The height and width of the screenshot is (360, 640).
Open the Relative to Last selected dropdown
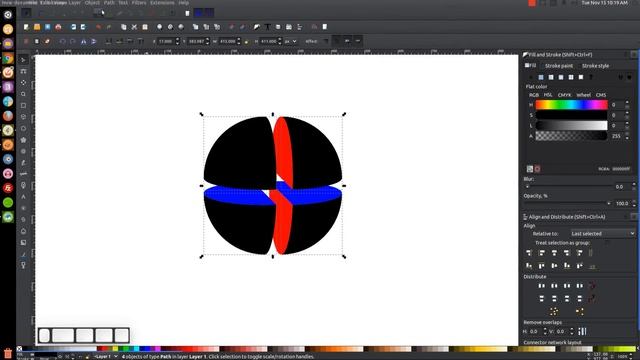[603, 233]
